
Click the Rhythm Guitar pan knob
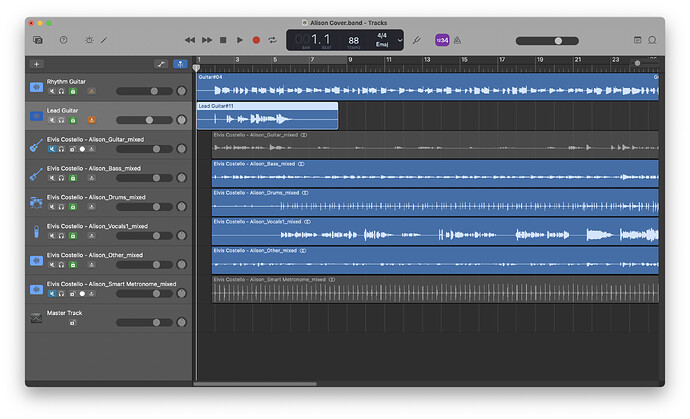pos(181,91)
